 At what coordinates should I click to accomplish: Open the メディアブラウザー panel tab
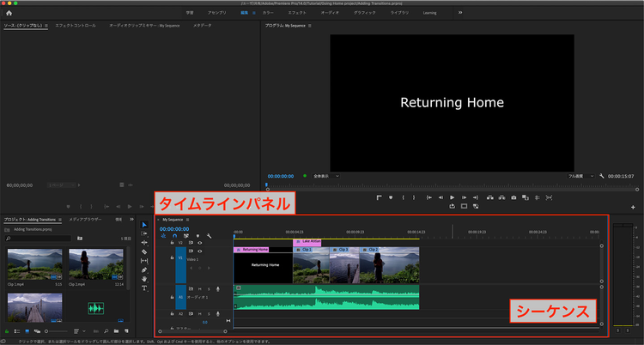point(86,220)
